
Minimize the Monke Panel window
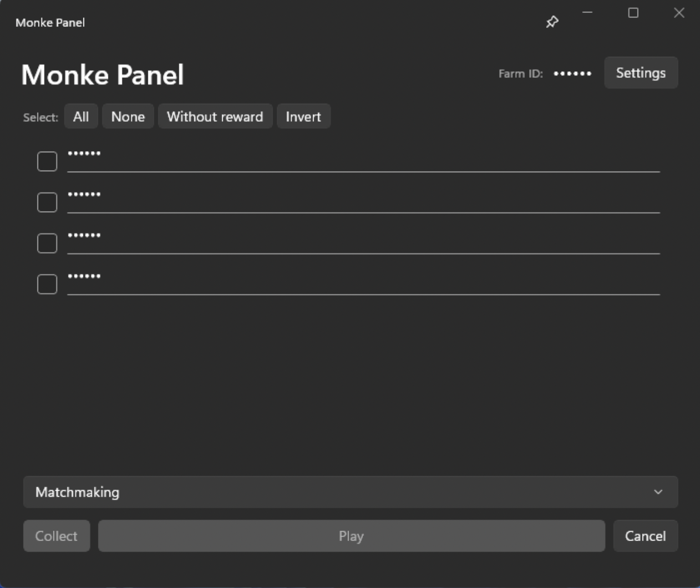587,13
